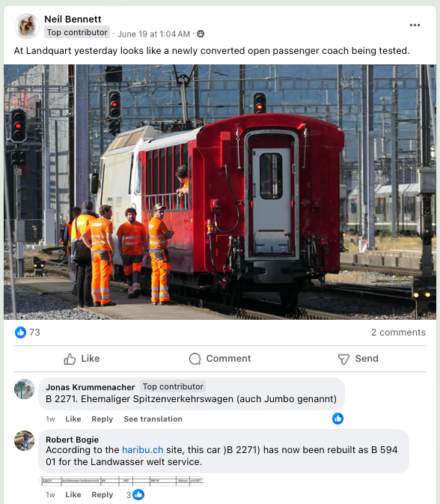The image size is (440, 504).
Task: Open the red train coach photo
Action: point(220,192)
